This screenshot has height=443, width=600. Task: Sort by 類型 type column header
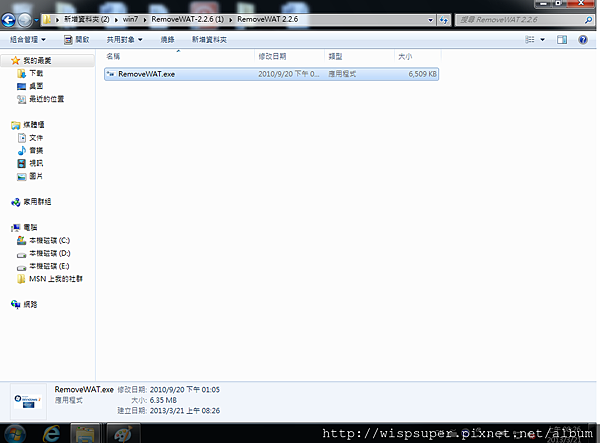[359, 56]
